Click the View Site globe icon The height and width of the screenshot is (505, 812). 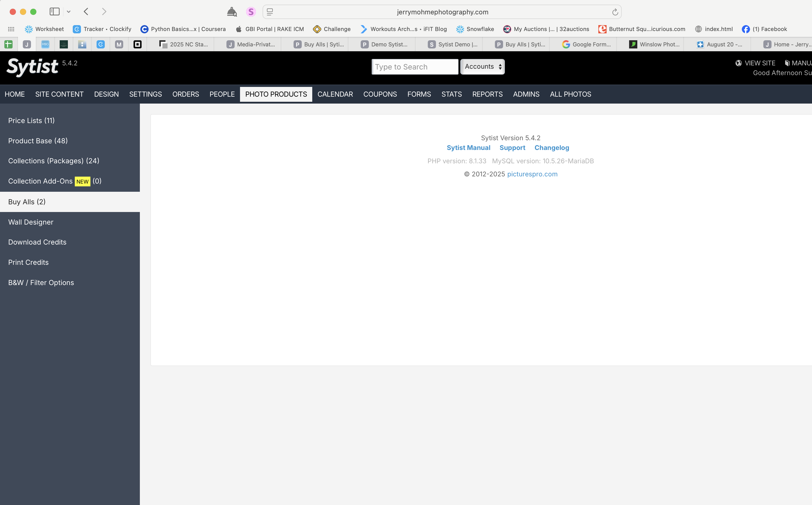[x=738, y=63]
